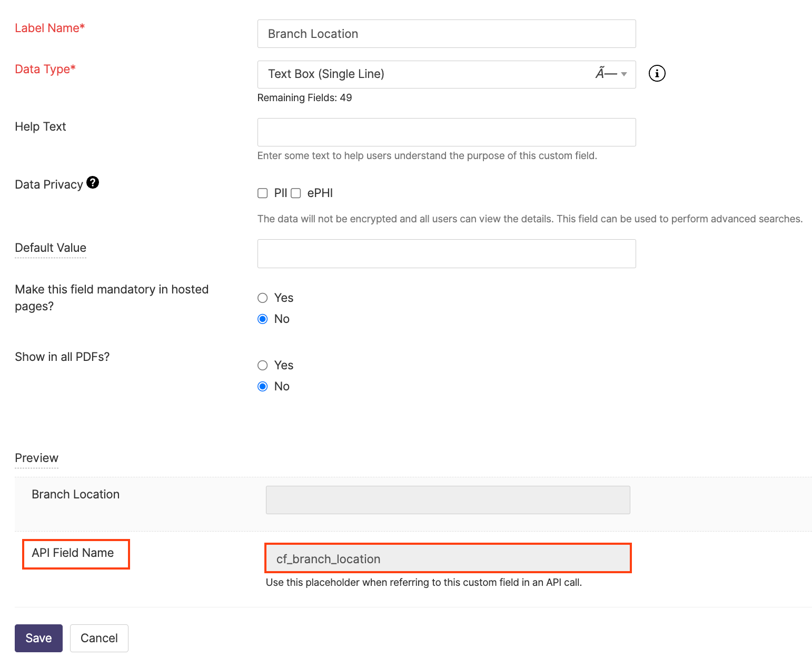The image size is (812, 667).
Task: Clear the Data Type selection with the × icon
Action: tap(606, 74)
